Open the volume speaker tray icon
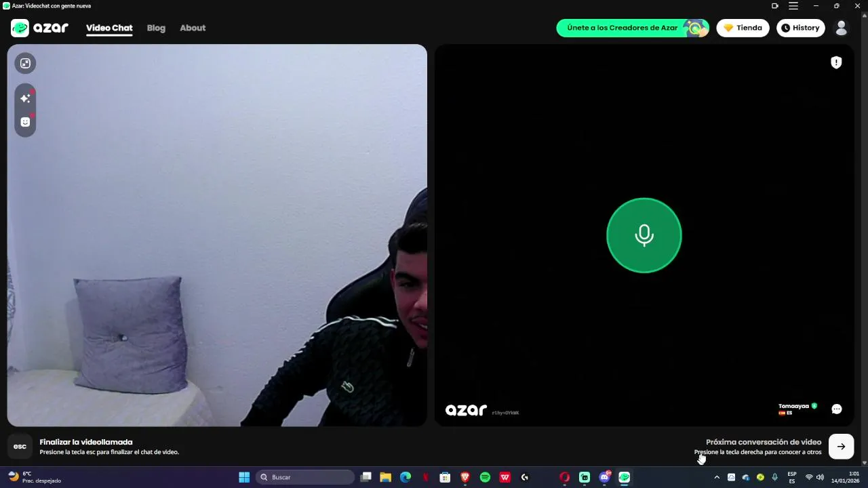 coord(820,477)
